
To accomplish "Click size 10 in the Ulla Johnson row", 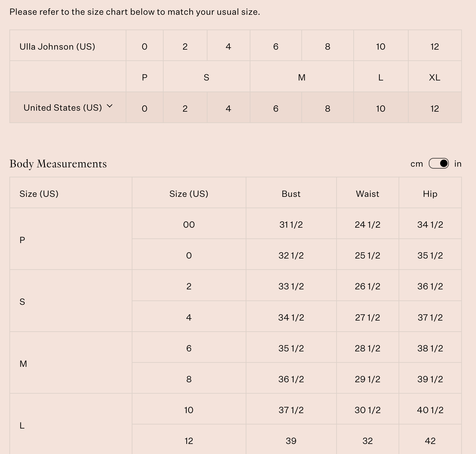I will click(380, 47).
